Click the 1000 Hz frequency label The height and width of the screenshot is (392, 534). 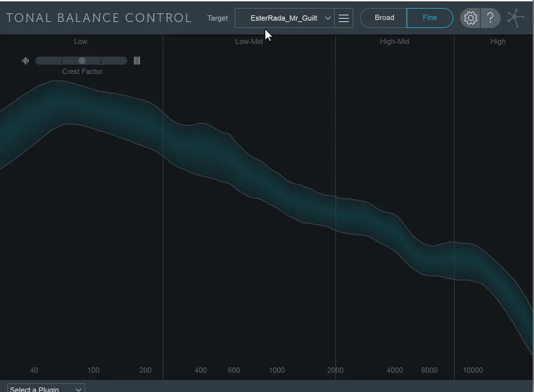tap(277, 370)
